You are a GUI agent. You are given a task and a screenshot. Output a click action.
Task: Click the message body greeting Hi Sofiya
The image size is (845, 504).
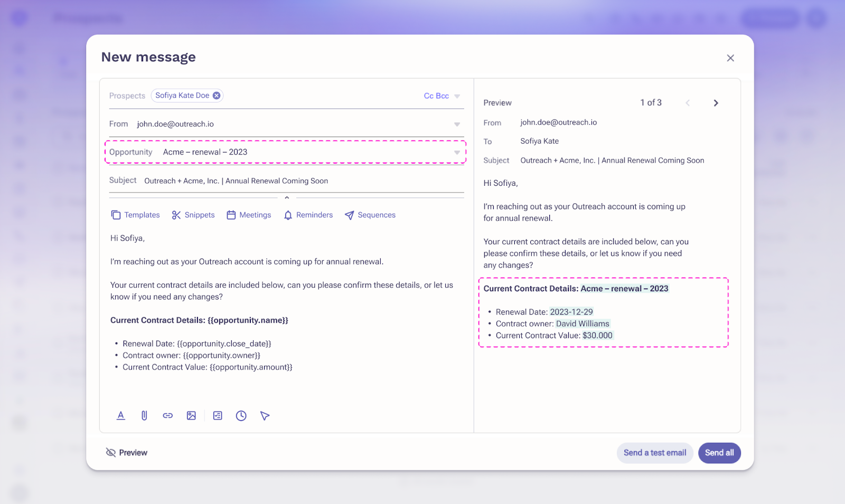pos(127,239)
